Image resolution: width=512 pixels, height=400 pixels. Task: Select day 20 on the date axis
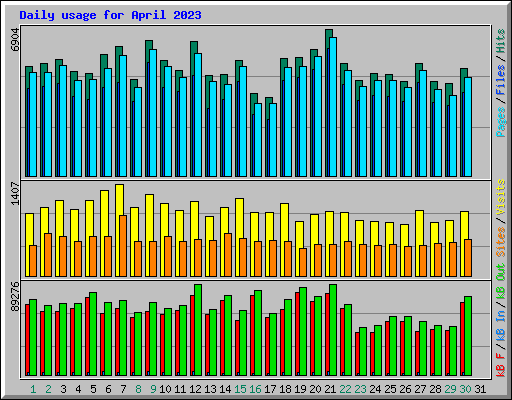315,389
